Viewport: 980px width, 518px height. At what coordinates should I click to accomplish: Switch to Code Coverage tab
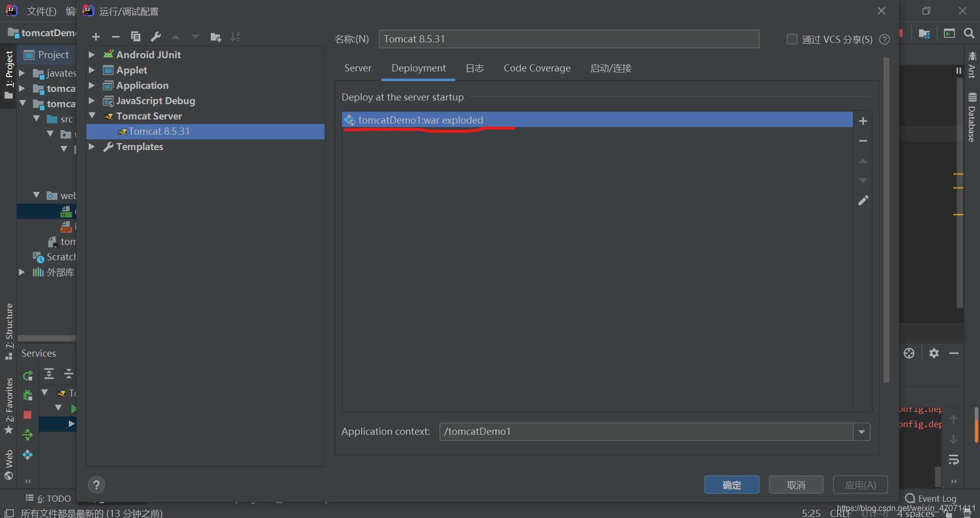point(537,68)
